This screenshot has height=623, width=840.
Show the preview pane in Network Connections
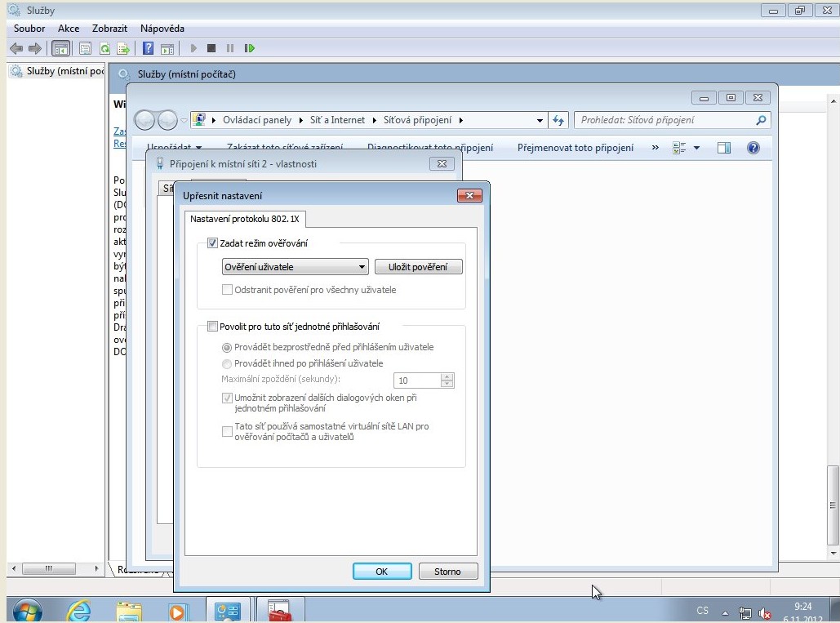[x=723, y=148]
